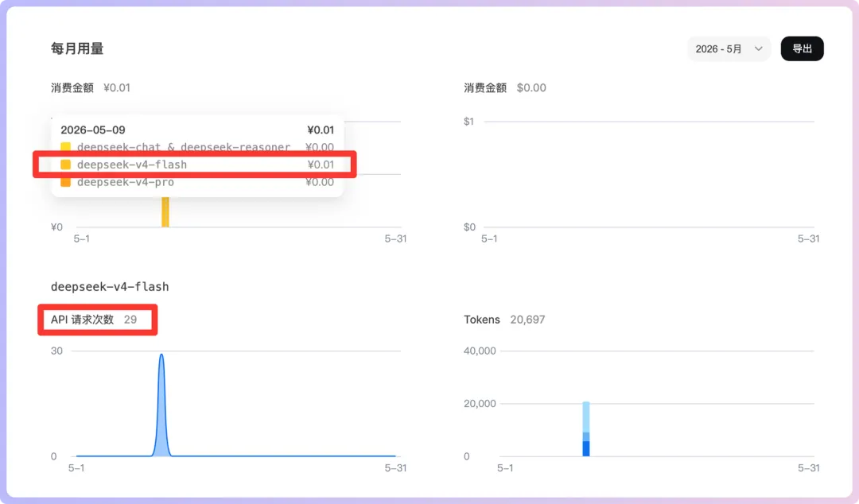Click the 每月用量 heading
Viewport: 859px width, 504px height.
77,48
